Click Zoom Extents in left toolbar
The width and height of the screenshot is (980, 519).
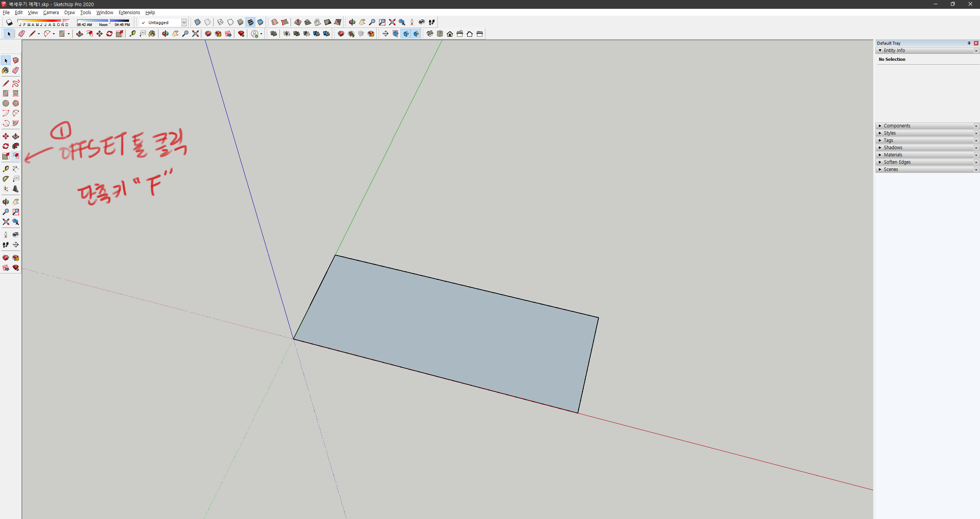tap(6, 222)
